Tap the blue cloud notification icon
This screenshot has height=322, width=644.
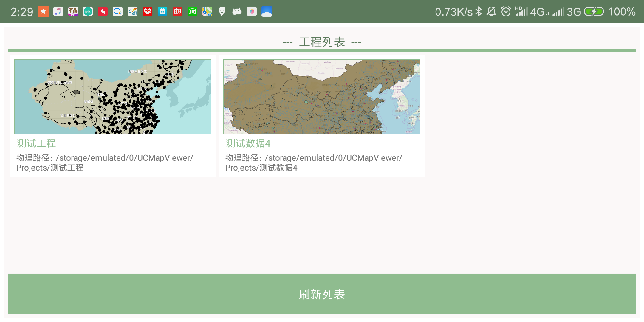coord(267,12)
